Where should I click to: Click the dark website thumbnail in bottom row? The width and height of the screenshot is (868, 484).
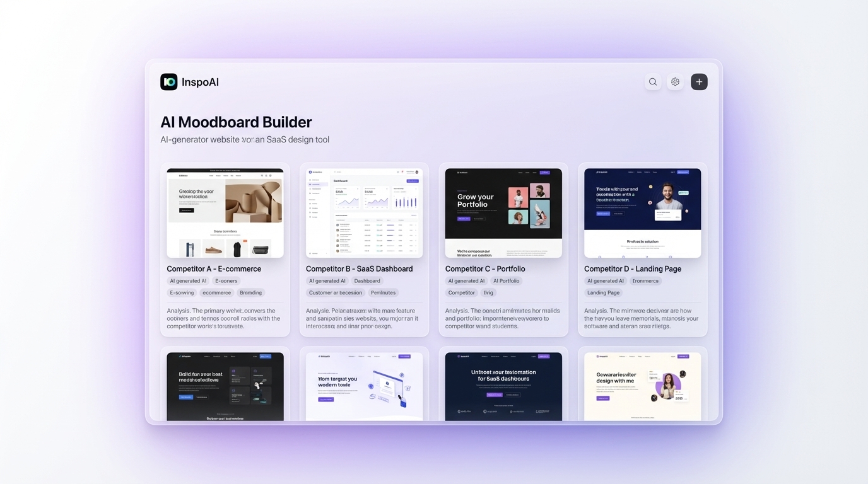225,386
